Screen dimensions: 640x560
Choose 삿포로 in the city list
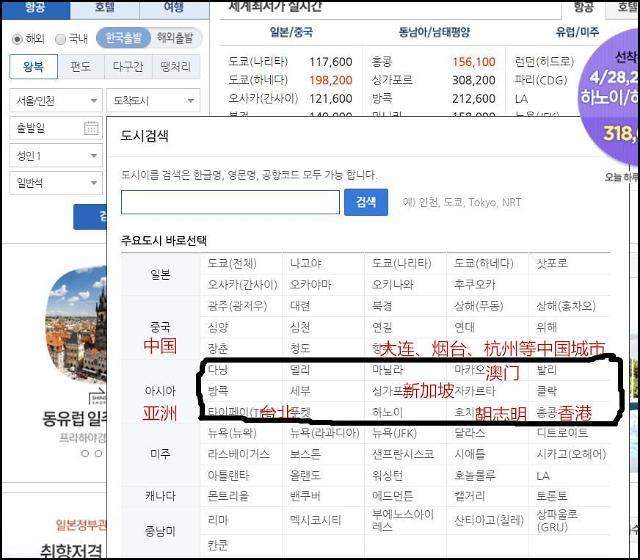click(552, 263)
